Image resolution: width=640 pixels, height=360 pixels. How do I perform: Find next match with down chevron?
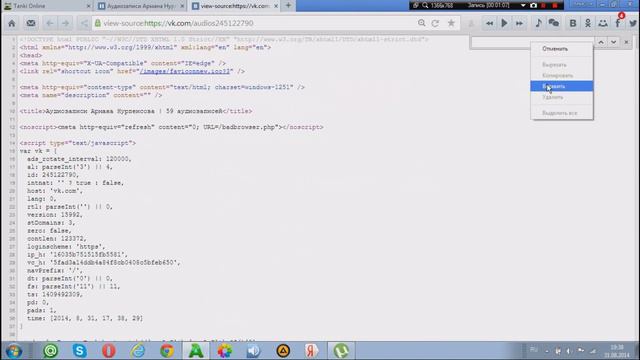[x=613, y=42]
